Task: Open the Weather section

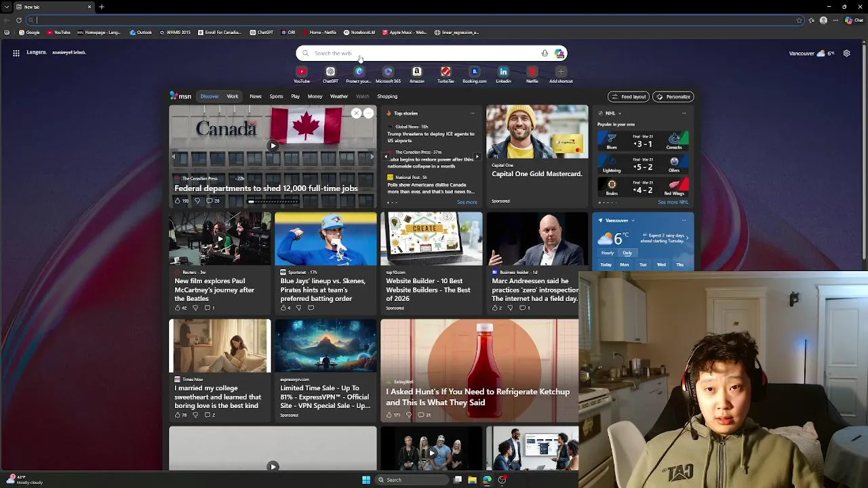Action: (339, 96)
